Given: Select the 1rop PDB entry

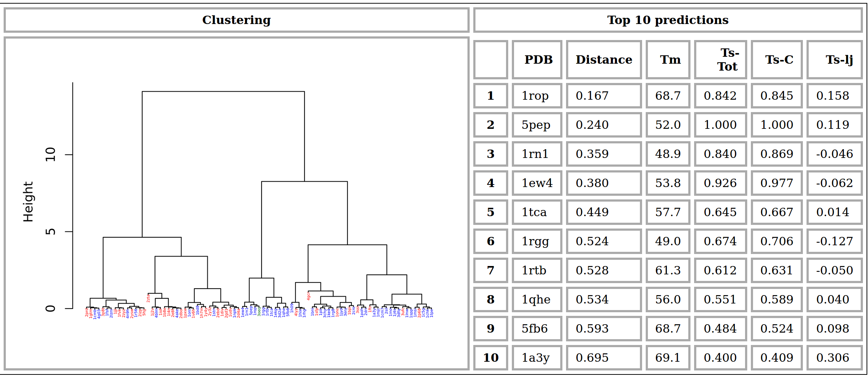Looking at the screenshot, I should tap(535, 96).
